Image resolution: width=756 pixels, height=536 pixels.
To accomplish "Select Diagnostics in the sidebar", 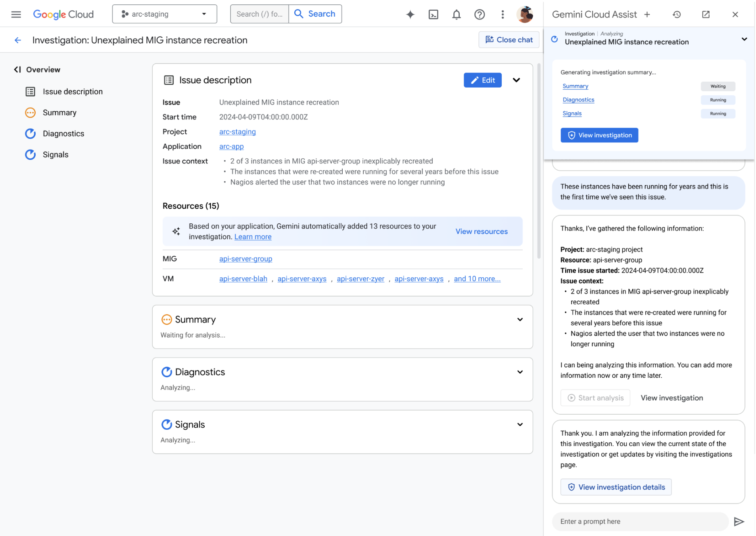I will point(63,133).
